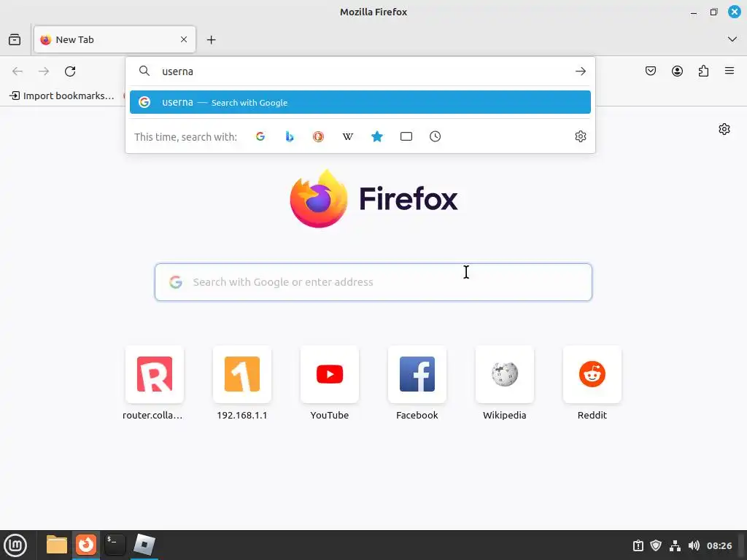
Task: Expand the list all tabs chevron
Action: click(732, 39)
